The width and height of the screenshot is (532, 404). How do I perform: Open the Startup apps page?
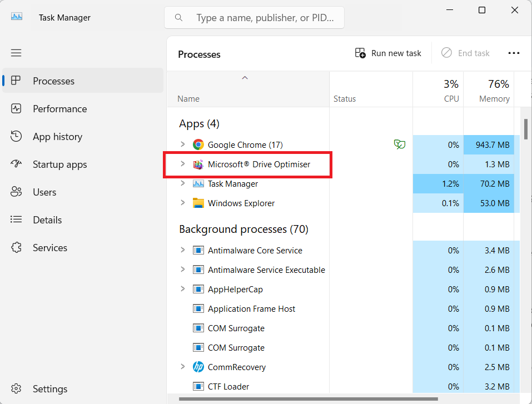[59, 164]
